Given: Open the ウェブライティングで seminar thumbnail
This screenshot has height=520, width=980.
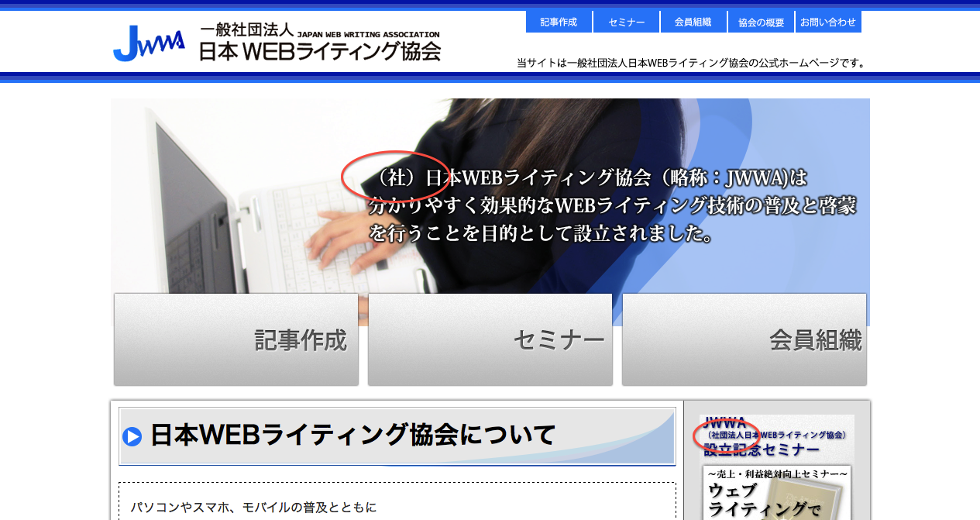Looking at the screenshot, I should click(x=777, y=493).
